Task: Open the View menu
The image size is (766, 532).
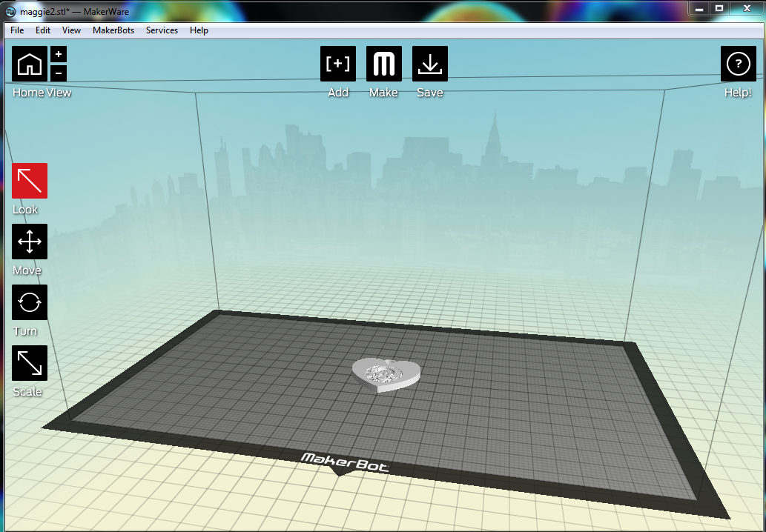Action: (71, 30)
